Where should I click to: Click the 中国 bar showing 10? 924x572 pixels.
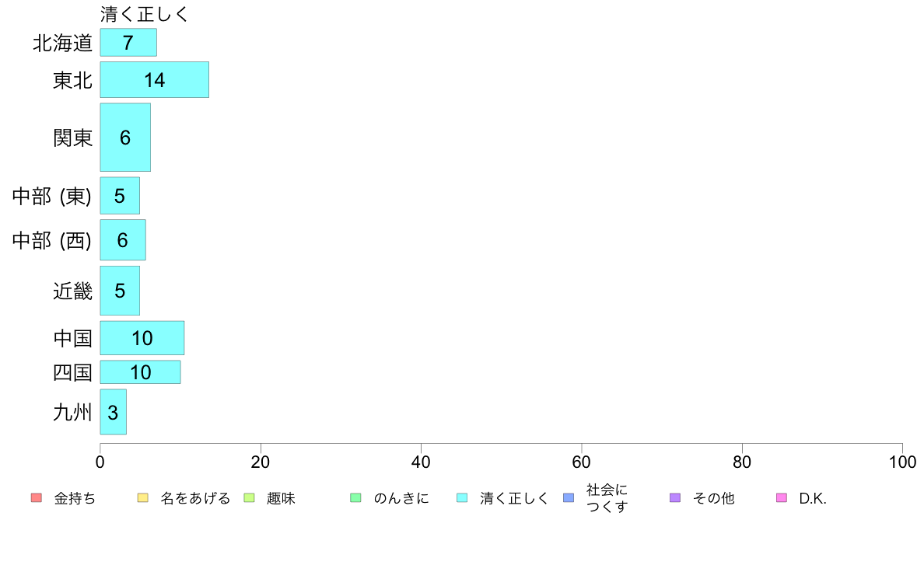(x=142, y=338)
